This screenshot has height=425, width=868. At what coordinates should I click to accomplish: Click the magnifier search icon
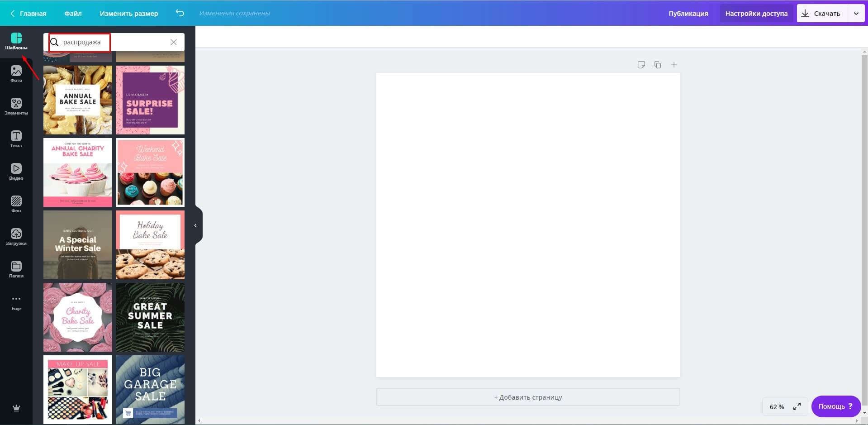click(55, 42)
